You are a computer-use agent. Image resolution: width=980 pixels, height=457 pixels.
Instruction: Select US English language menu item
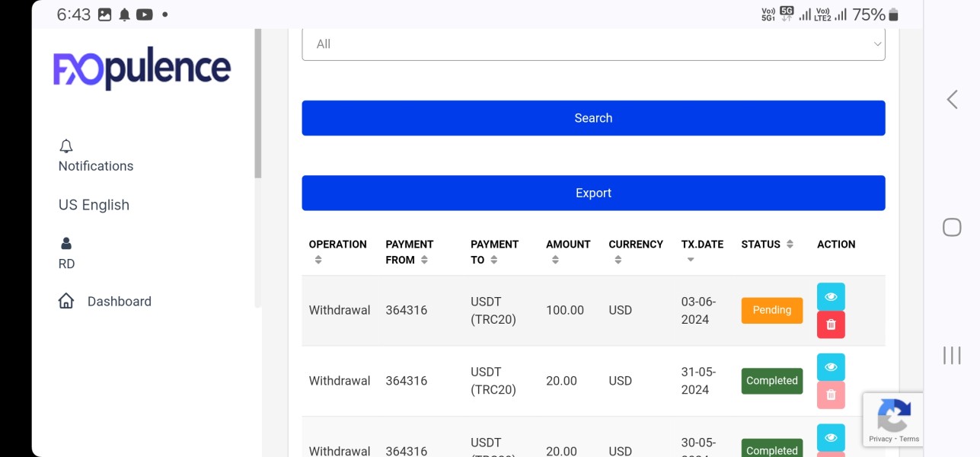[x=94, y=205]
